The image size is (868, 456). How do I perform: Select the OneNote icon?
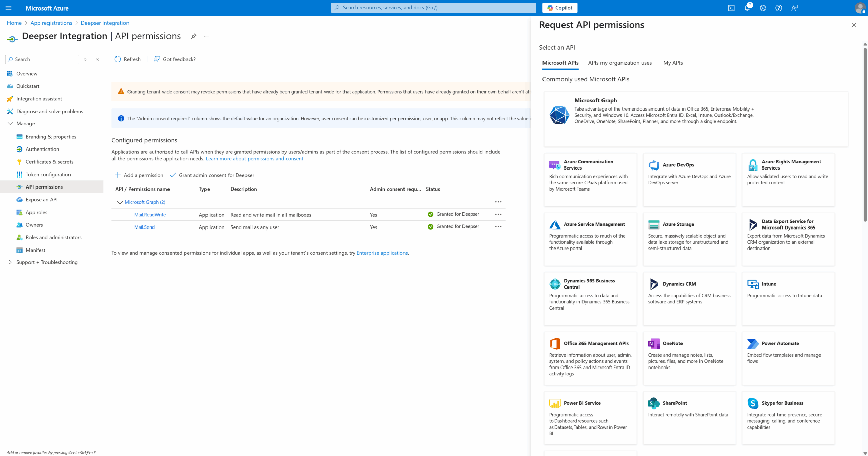(654, 343)
